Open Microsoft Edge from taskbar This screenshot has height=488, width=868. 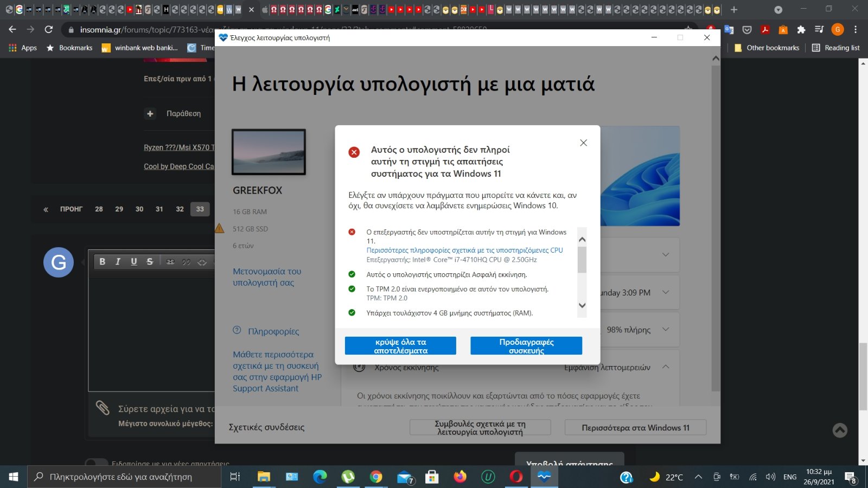320,477
